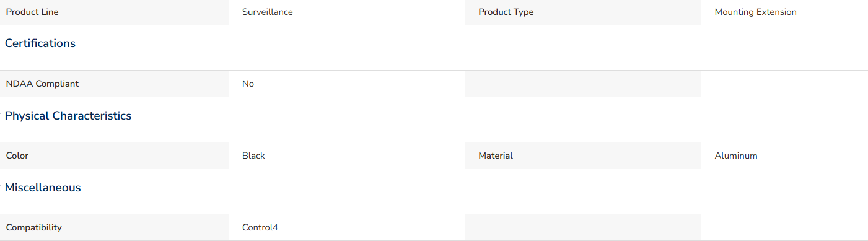The width and height of the screenshot is (868, 241).
Task: Select the Black color value
Action: [x=253, y=156]
